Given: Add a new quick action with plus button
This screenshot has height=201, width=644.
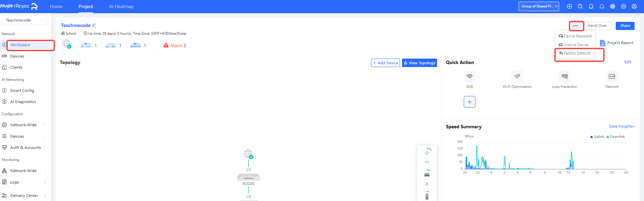Looking at the screenshot, I should (x=469, y=102).
